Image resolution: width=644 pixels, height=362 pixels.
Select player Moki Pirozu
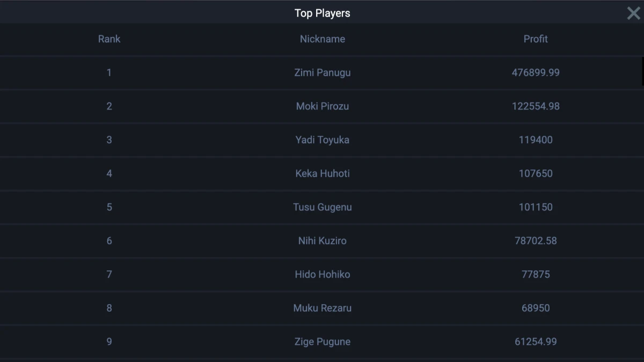322,106
